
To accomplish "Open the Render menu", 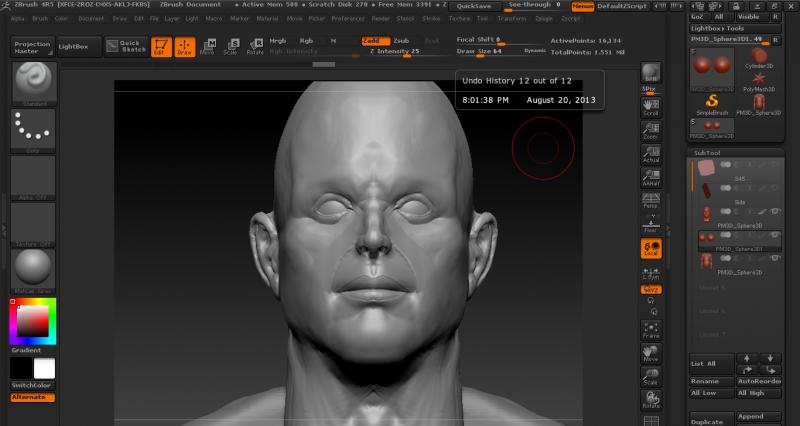I will (x=381, y=19).
